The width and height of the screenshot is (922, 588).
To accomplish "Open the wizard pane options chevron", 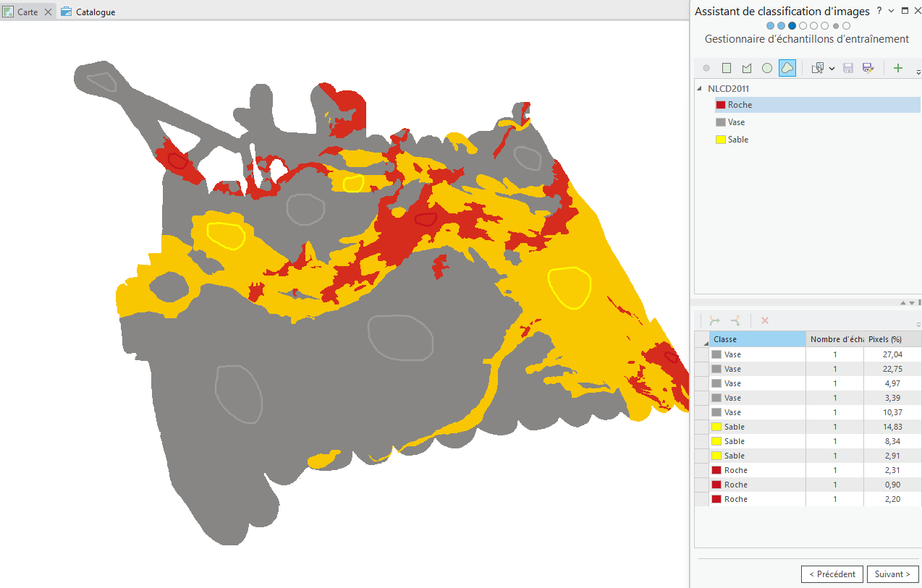I will pos(892,11).
